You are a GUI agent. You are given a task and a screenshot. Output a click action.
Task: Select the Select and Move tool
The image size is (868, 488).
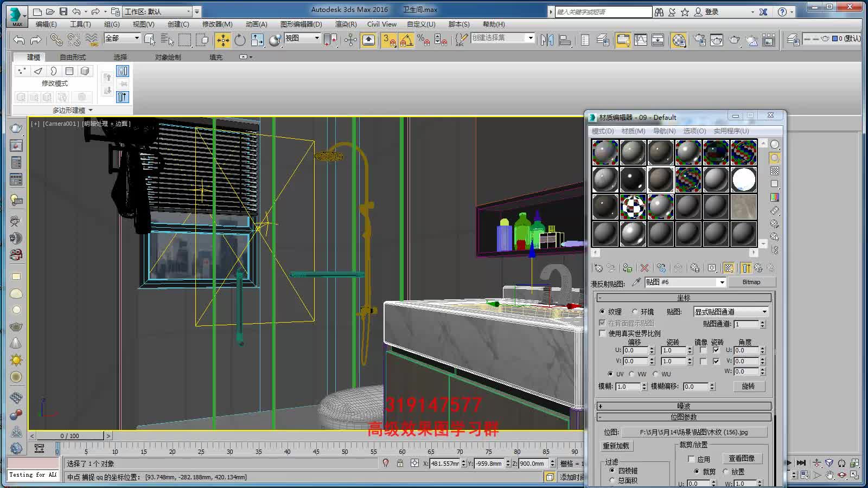pyautogui.click(x=222, y=40)
